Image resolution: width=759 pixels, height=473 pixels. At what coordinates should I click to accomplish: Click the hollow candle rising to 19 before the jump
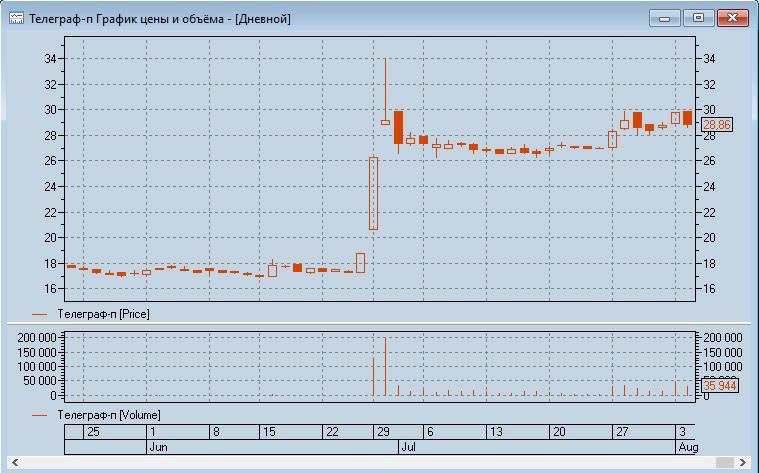tap(361, 263)
